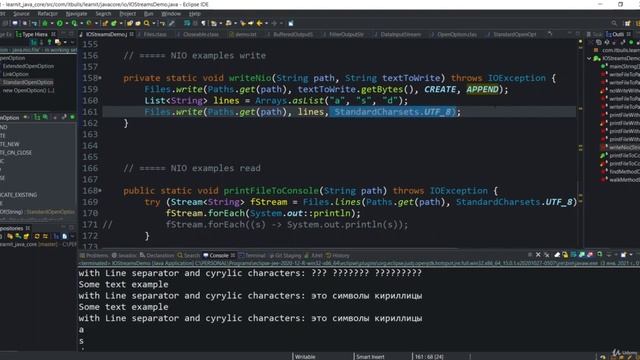Viewport: 640px width, 360px height.
Task: Switch to the Declaration tab
Action: pyautogui.click(x=157, y=256)
